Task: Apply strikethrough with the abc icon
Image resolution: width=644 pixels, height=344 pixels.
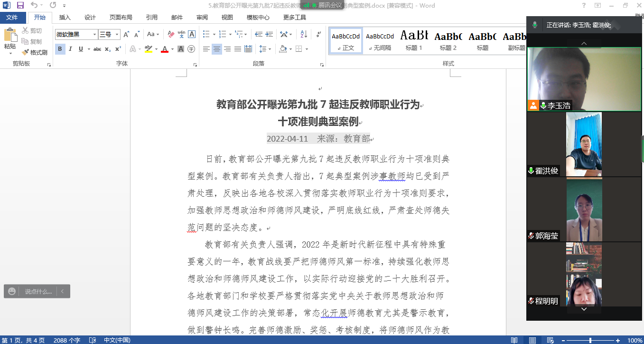Action: pos(97,49)
